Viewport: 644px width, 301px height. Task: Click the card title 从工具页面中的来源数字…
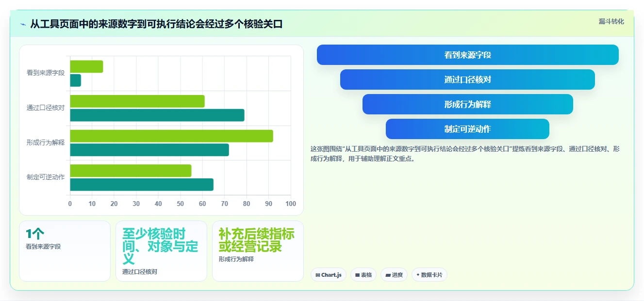point(156,24)
